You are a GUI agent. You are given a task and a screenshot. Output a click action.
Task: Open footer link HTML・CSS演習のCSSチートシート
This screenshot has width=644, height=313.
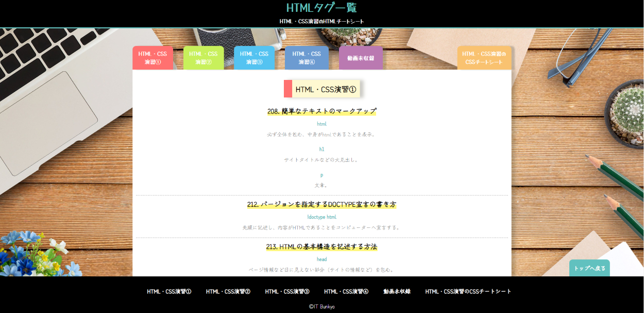(x=468, y=291)
